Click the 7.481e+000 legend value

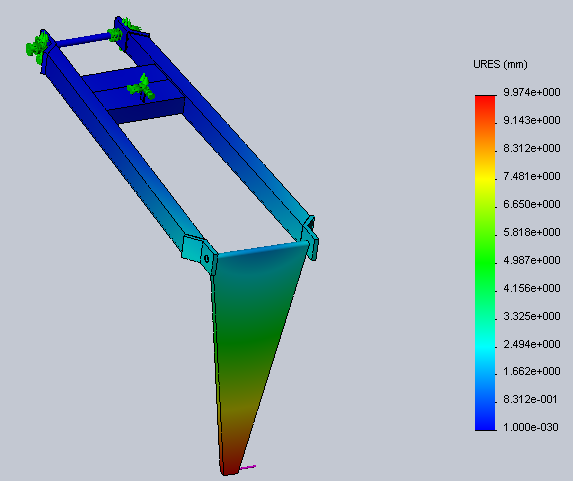pyautogui.click(x=532, y=176)
